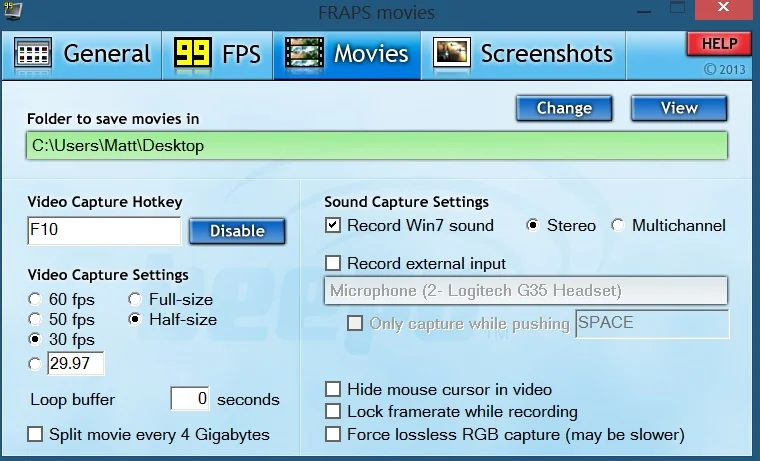
Task: Close the FRAPS window
Action: [724, 9]
